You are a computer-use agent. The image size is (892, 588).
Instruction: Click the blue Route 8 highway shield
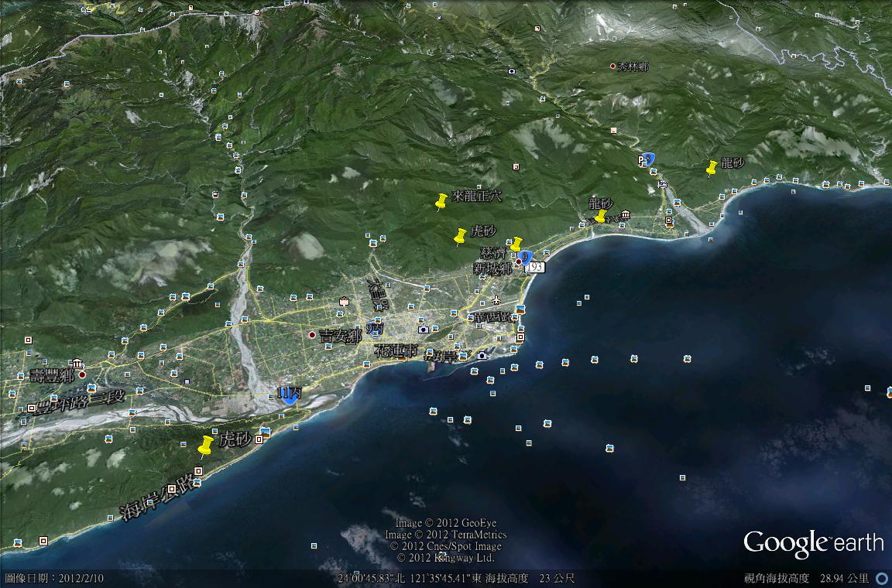click(650, 159)
